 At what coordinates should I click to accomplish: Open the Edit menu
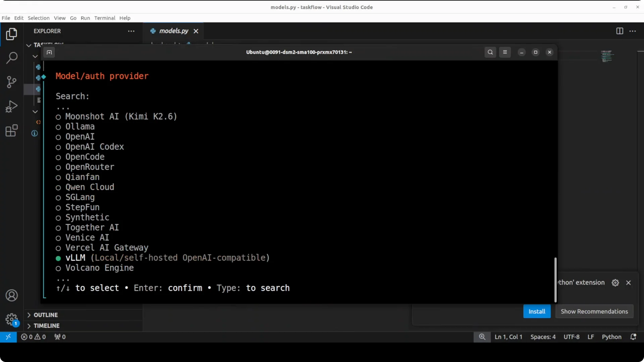point(19,18)
